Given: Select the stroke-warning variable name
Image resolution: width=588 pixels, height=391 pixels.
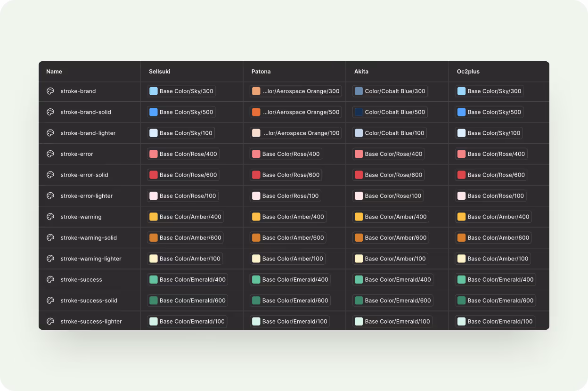Looking at the screenshot, I should click(81, 217).
